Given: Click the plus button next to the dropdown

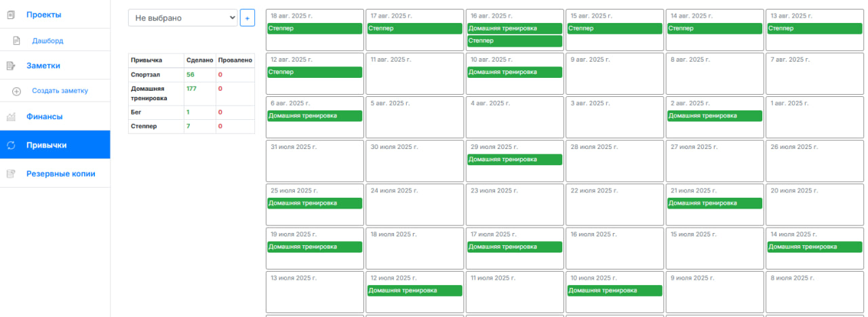Looking at the screenshot, I should 248,18.
